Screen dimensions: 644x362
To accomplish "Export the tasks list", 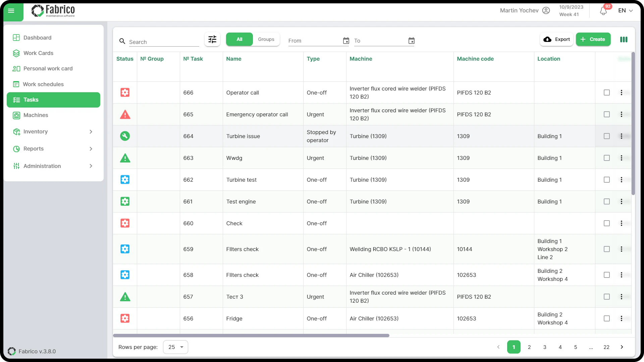I will pos(556,39).
